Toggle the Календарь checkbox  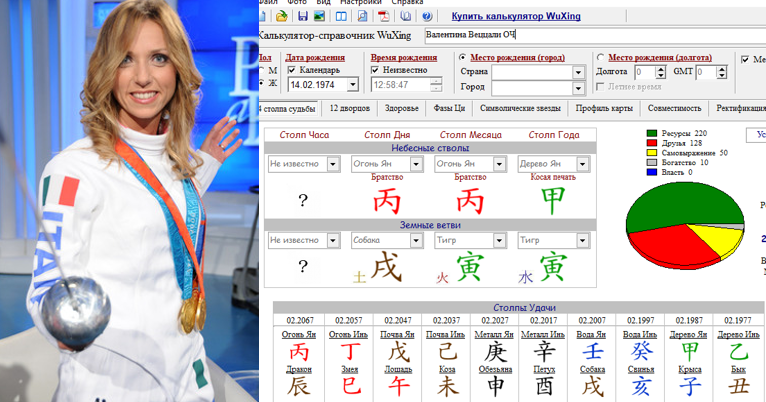tap(292, 70)
